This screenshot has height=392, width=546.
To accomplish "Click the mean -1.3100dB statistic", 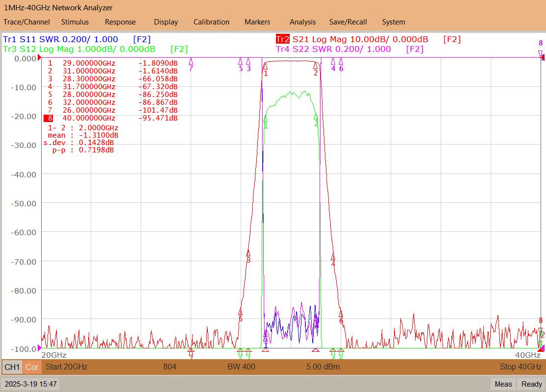I will [x=83, y=135].
